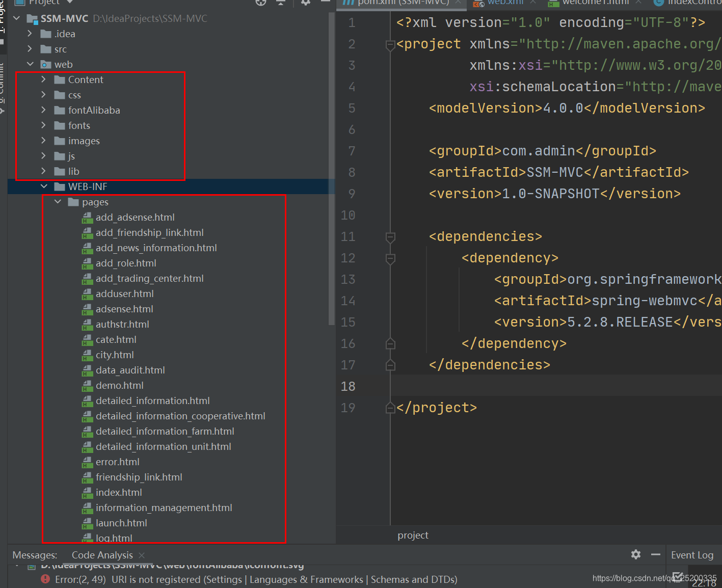Screen dimensions: 722x588
Task: Click HTML file icon of add_friendship_link.html
Action: click(87, 233)
